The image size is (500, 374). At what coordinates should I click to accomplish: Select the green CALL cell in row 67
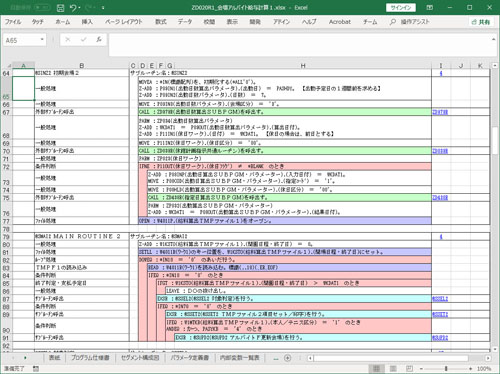[285, 112]
